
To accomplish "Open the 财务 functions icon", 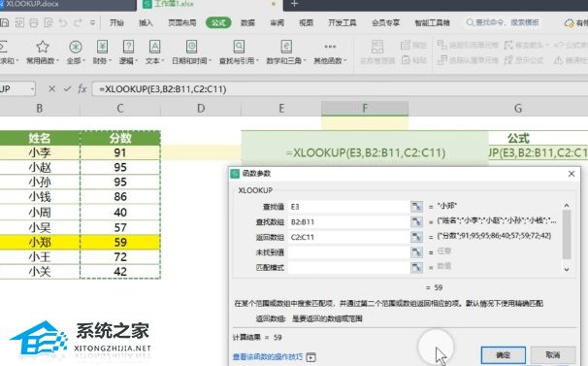I will click(102, 47).
